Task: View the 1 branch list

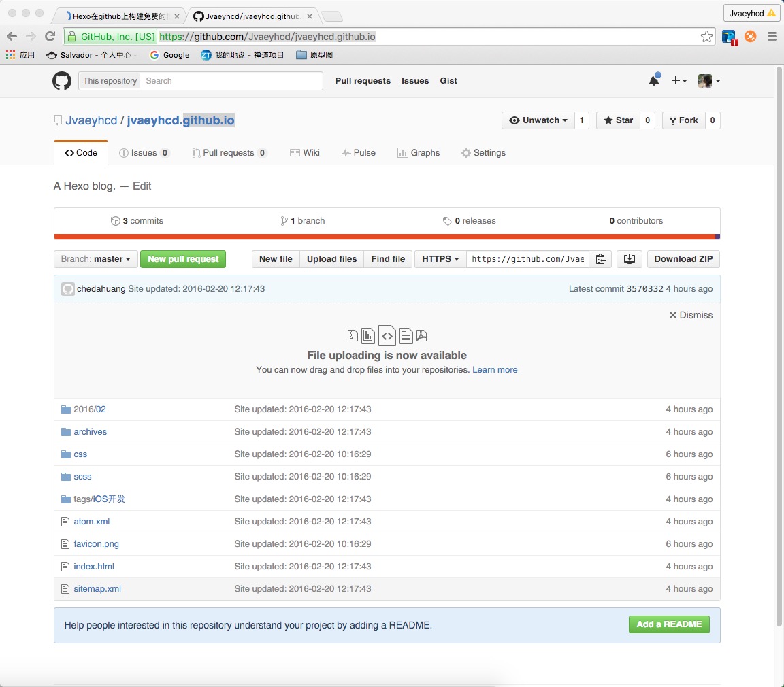Action: pos(302,221)
